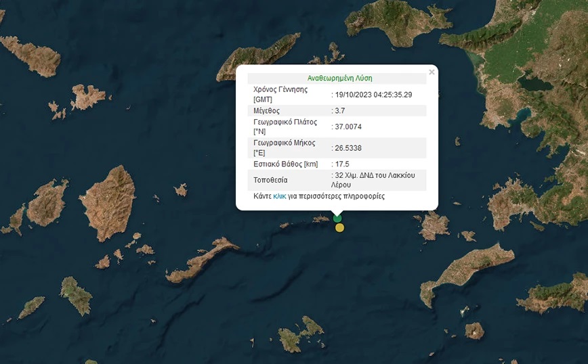Viewport: 588px width, 364px height.
Task: Click the 'Αναθεωρημένη Λύση' popup header
Action: pos(339,78)
